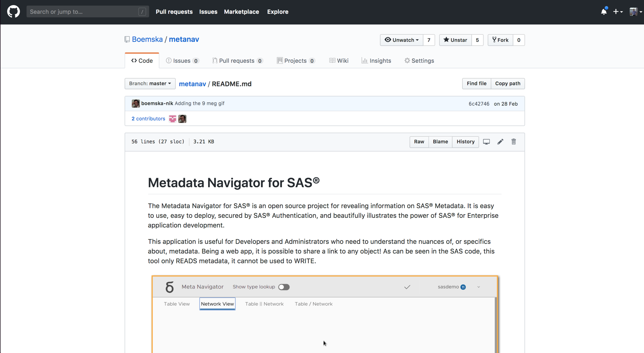The height and width of the screenshot is (353, 644).
Task: Click the pencil icon to edit README
Action: tap(500, 142)
